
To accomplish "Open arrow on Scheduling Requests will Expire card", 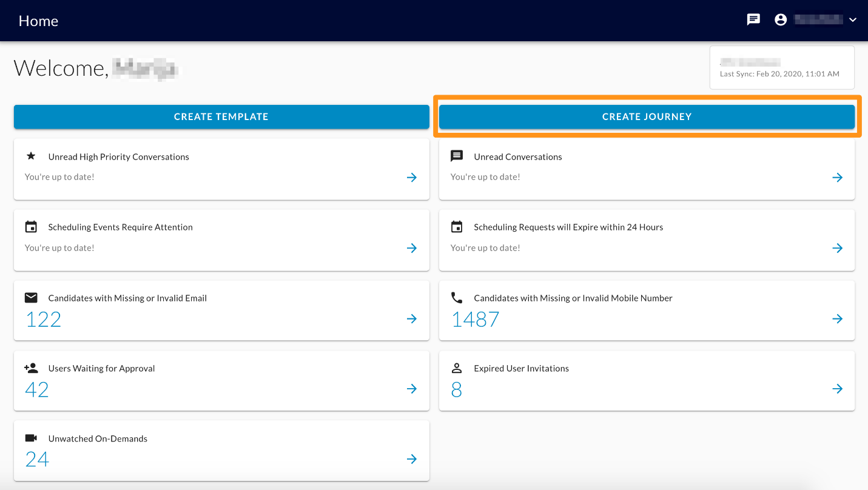I will (x=838, y=248).
